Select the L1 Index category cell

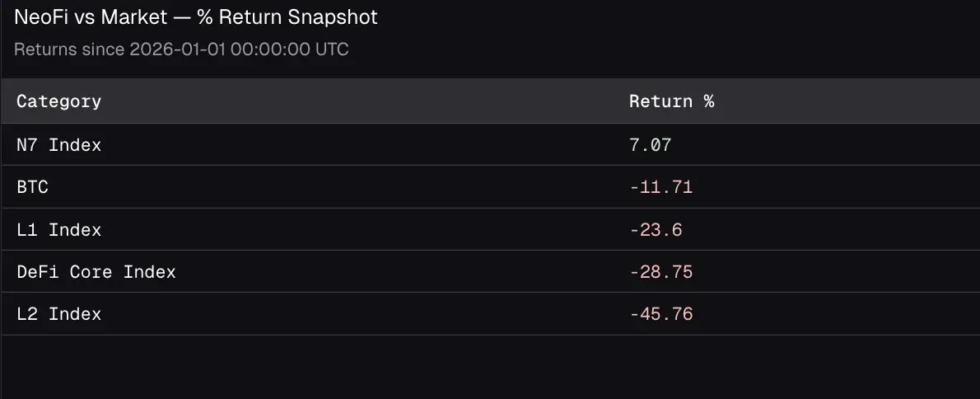[x=59, y=230]
